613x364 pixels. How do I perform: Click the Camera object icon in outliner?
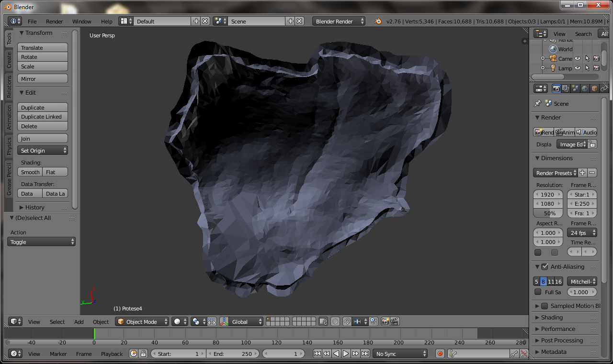click(x=553, y=58)
